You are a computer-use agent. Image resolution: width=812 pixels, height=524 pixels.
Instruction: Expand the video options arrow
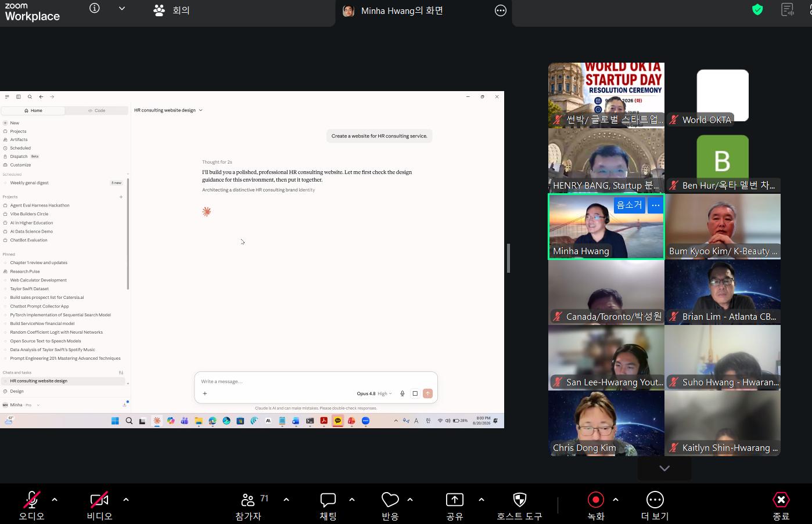pyautogui.click(x=126, y=499)
